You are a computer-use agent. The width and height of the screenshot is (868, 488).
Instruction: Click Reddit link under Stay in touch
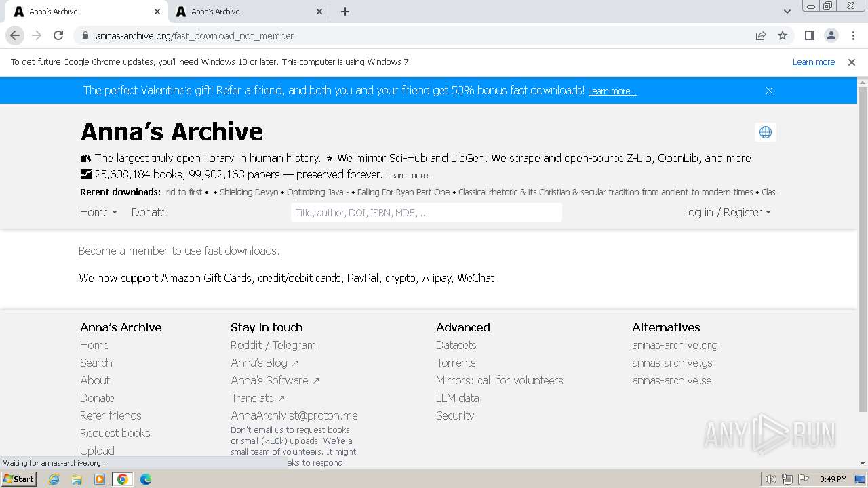(246, 345)
